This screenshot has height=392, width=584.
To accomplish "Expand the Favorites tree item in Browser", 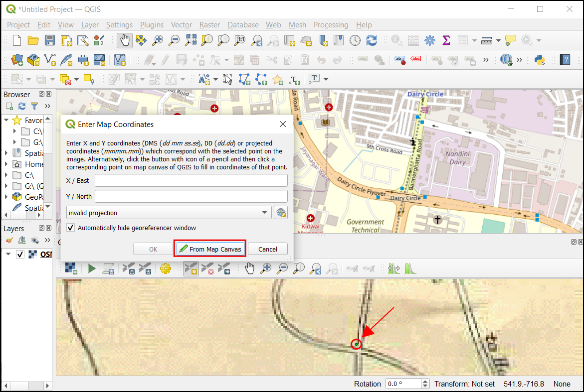I will 6,120.
